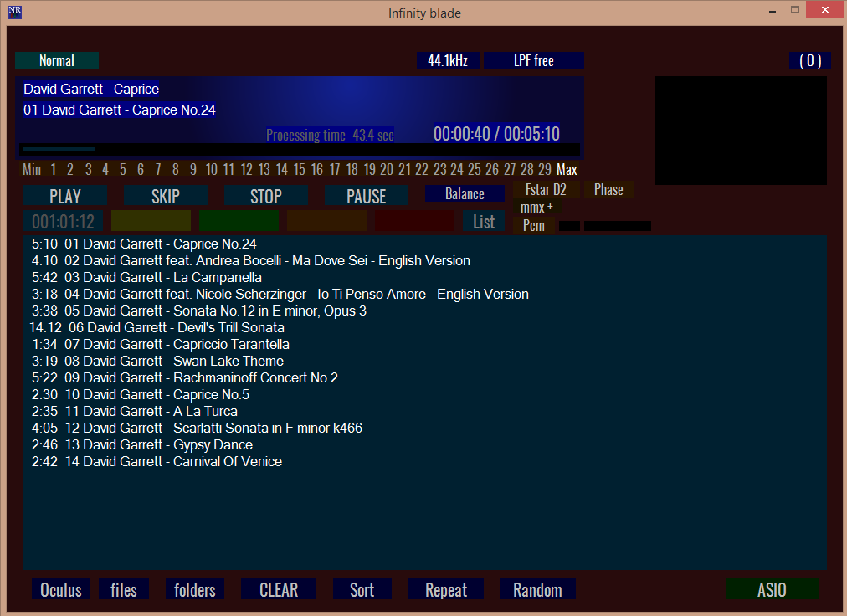Select track 09 Rachmaninoff Concert No.2
This screenshot has width=847, height=616.
click(x=425, y=377)
